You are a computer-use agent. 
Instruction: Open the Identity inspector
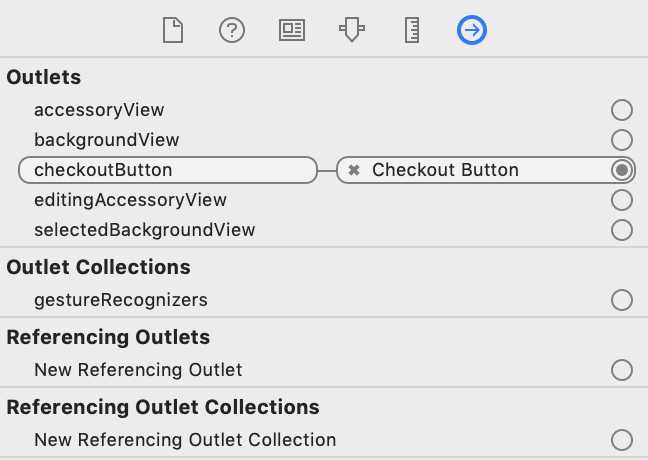pos(292,30)
